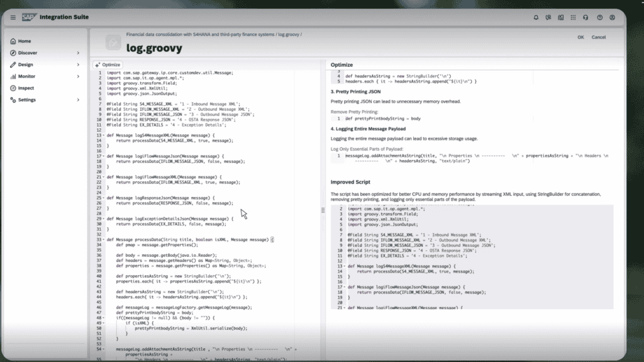Image resolution: width=644 pixels, height=362 pixels.
Task: Click the Home house icon in sidebar
Action: pyautogui.click(x=13, y=41)
